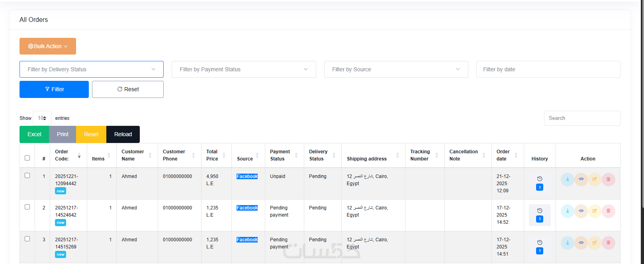The height and width of the screenshot is (264, 644).
Task: Tick the select-all orders header checkbox
Action: point(27,158)
